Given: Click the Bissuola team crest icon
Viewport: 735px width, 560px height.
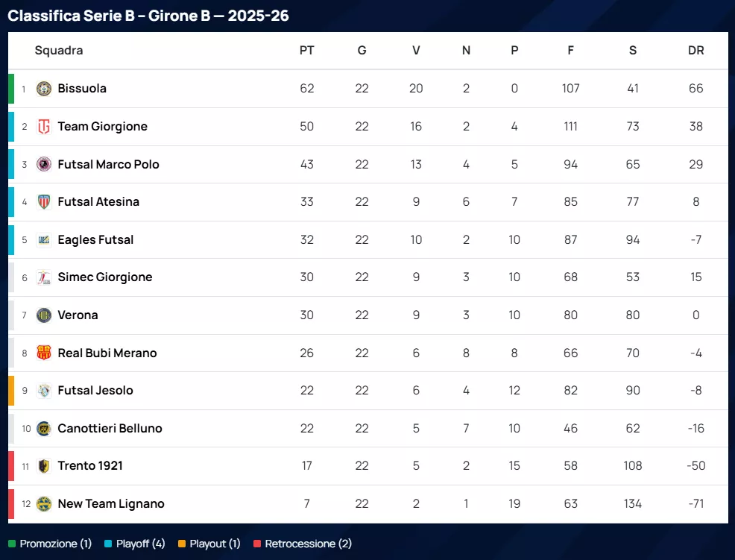Looking at the screenshot, I should (44, 89).
